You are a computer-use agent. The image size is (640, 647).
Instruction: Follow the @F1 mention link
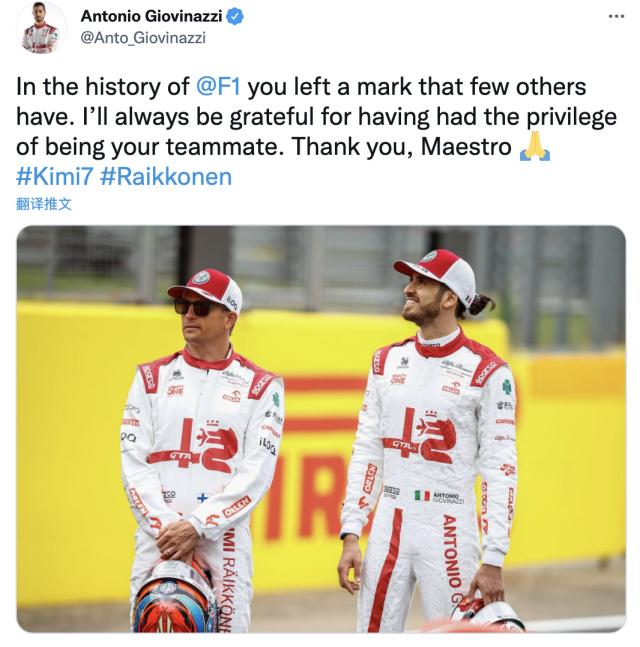coord(217,87)
